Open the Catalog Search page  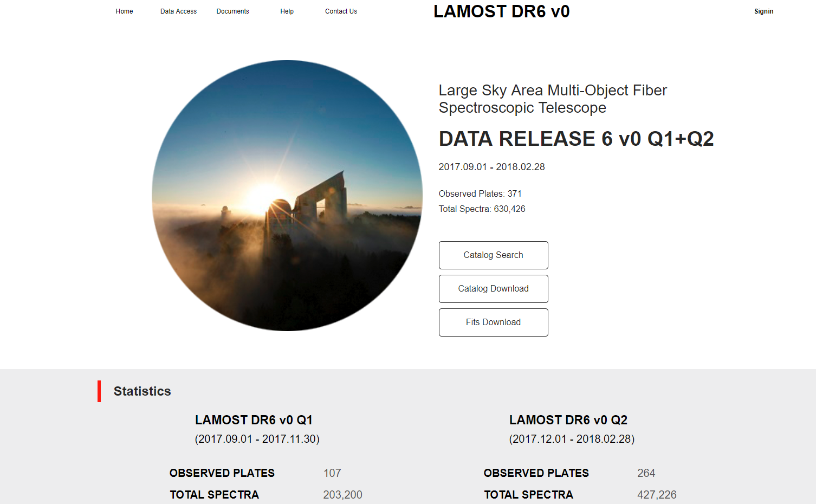tap(493, 255)
